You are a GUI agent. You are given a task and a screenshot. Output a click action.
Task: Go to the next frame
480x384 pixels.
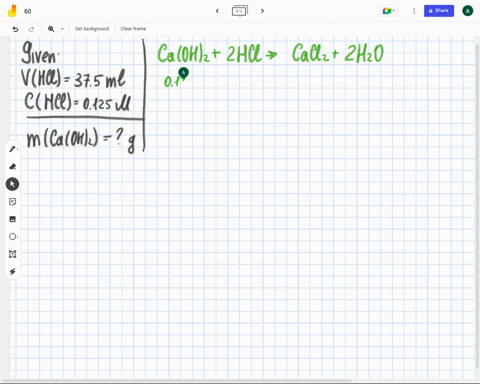(x=262, y=11)
